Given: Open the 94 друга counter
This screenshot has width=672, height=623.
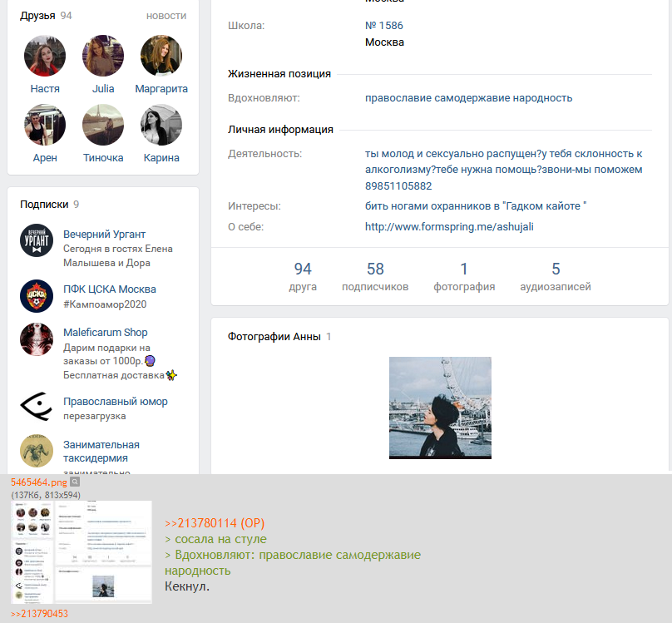Looking at the screenshot, I should [x=303, y=277].
